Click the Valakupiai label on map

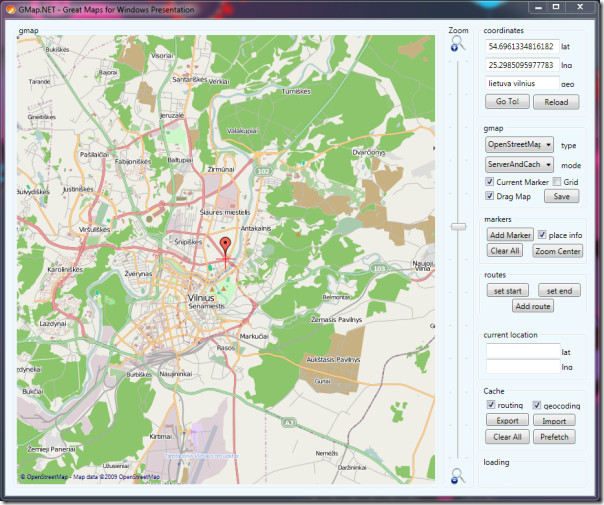point(242,131)
